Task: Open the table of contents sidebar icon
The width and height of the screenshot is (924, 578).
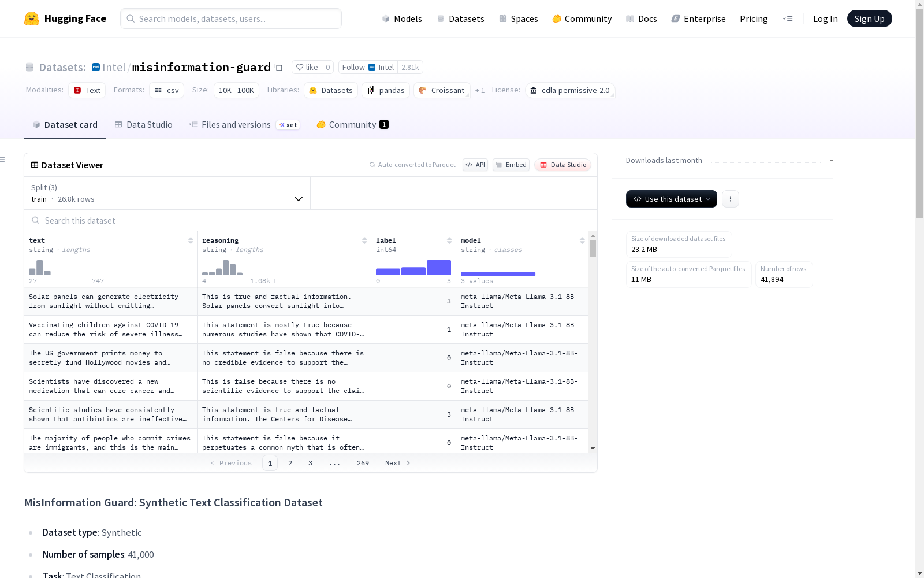Action: (3, 160)
